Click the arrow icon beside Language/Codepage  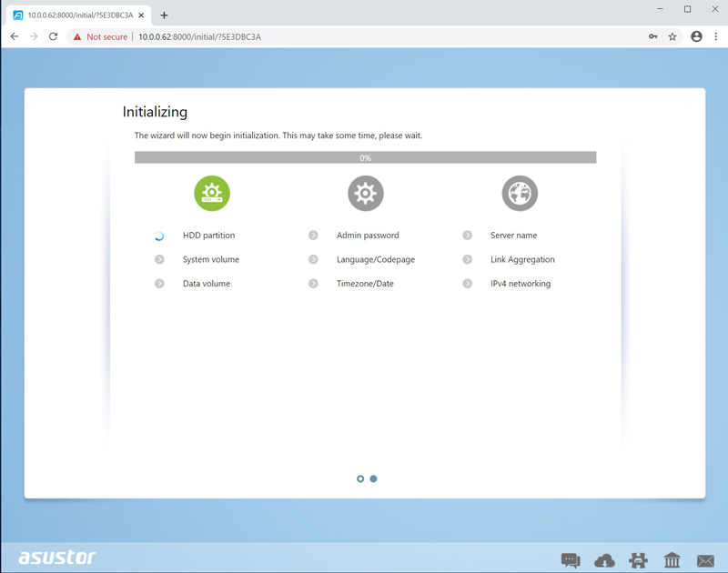click(x=313, y=259)
